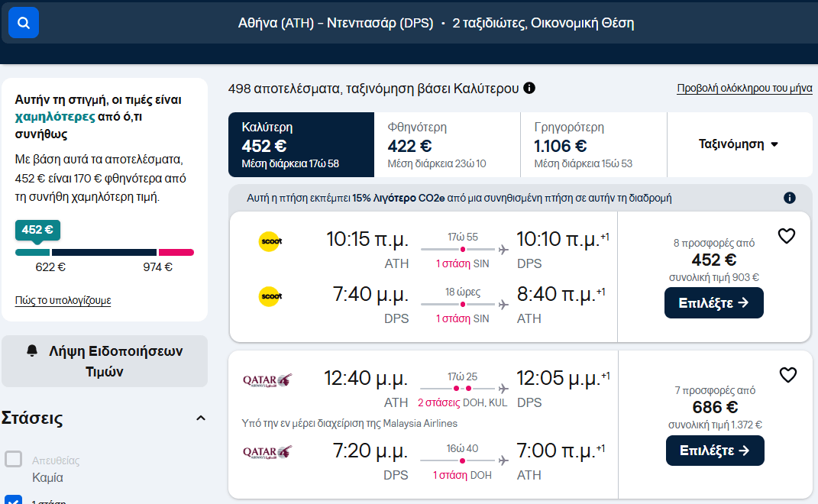The image size is (818, 504).
Task: Click the bell icon for price alerts
Action: pyautogui.click(x=32, y=351)
